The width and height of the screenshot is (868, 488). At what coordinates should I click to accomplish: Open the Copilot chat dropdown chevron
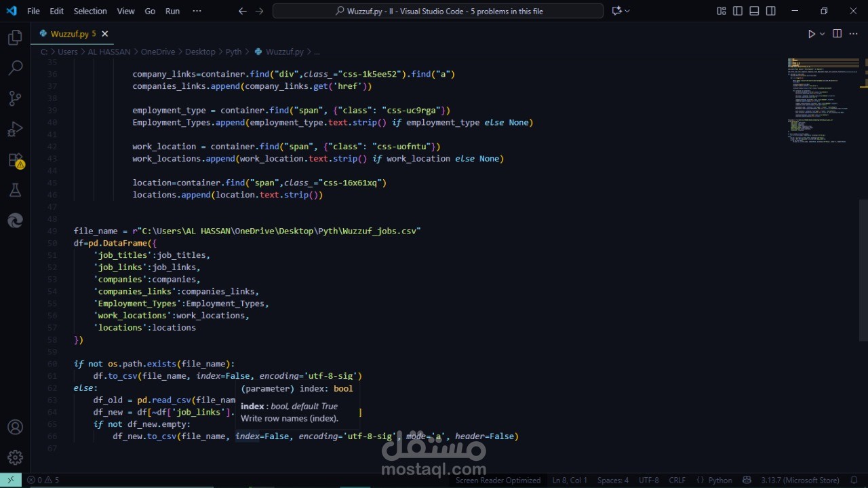coord(627,11)
